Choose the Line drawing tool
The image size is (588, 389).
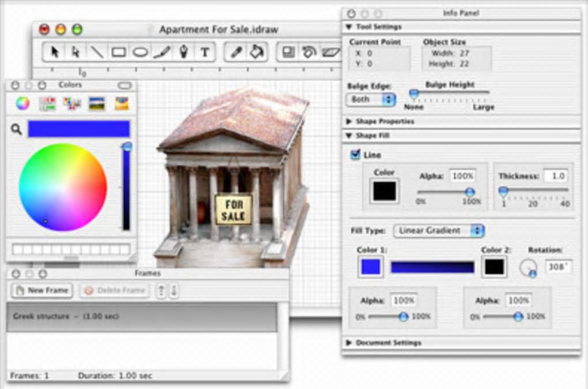click(97, 52)
